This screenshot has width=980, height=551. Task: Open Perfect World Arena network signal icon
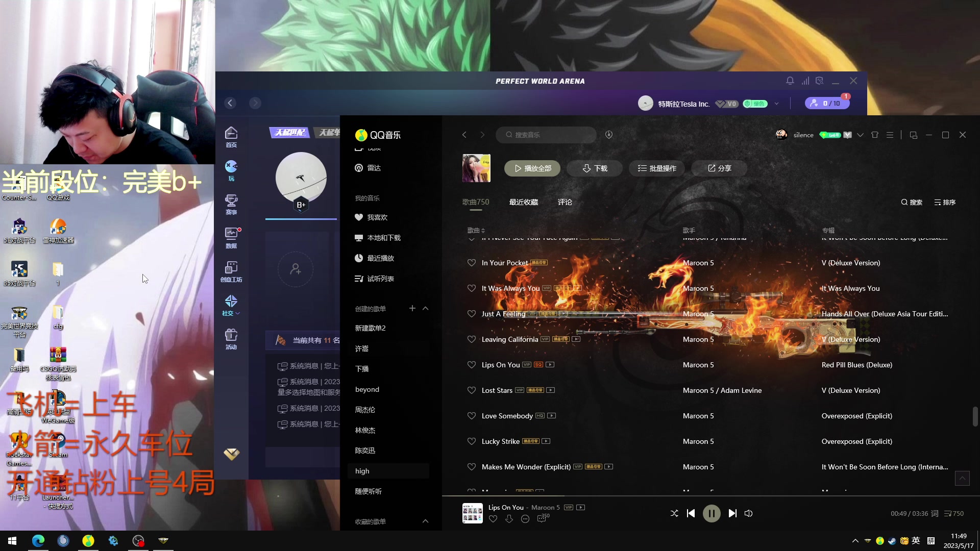[x=805, y=81]
